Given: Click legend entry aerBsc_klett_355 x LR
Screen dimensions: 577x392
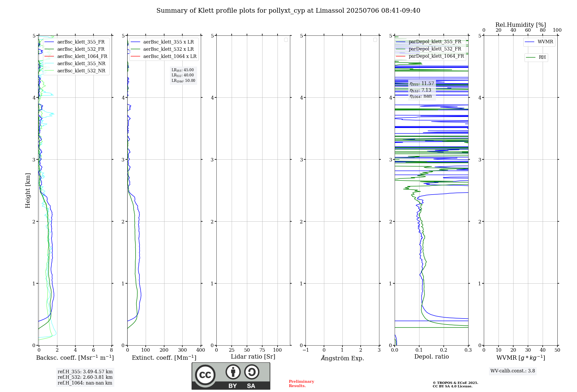Looking at the screenshot, I should tap(163, 42).
